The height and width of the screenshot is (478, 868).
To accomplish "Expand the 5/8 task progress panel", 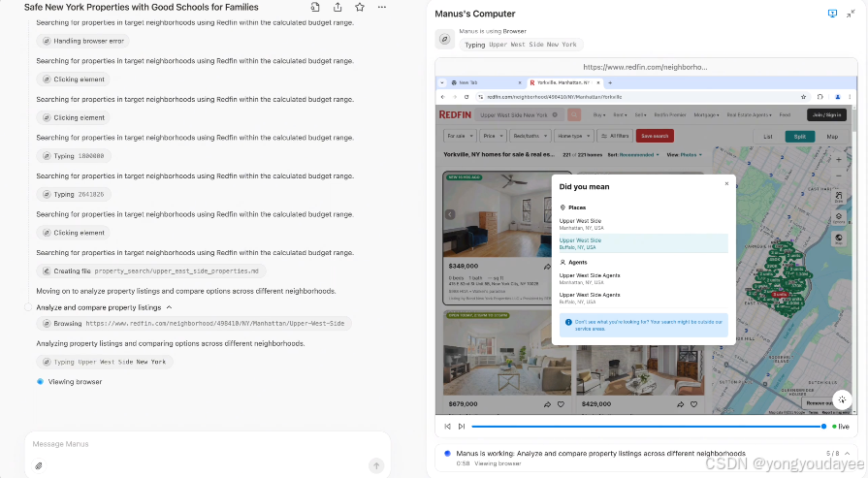I will pos(847,453).
